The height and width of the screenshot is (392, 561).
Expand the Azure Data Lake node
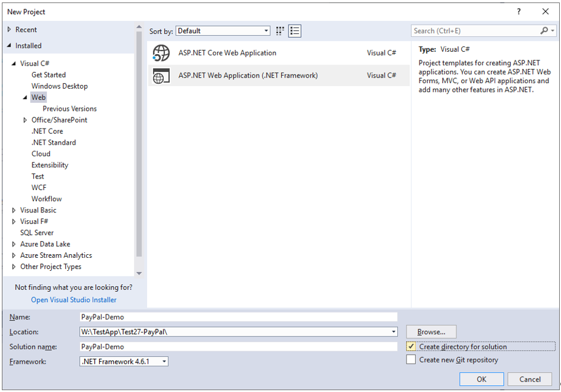(x=14, y=244)
